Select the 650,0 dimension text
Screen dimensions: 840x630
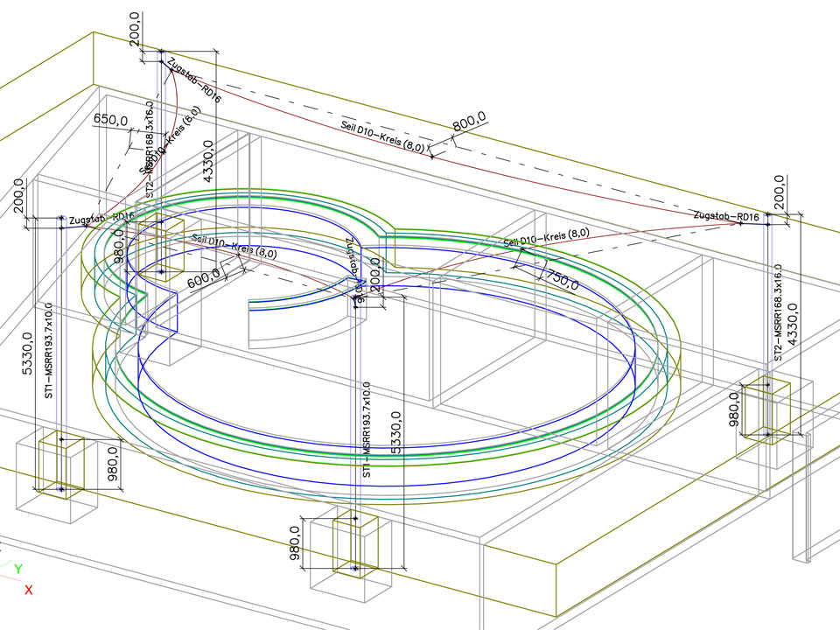pyautogui.click(x=111, y=119)
